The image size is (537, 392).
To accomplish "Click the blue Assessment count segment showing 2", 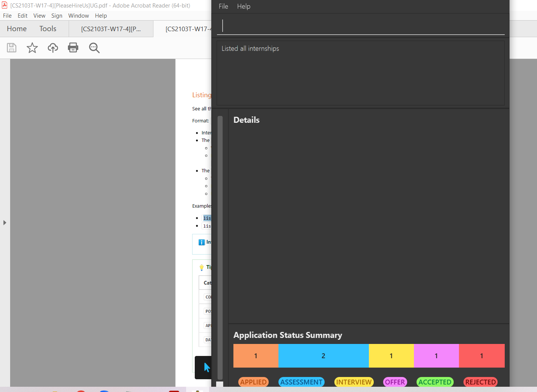I will pyautogui.click(x=323, y=356).
